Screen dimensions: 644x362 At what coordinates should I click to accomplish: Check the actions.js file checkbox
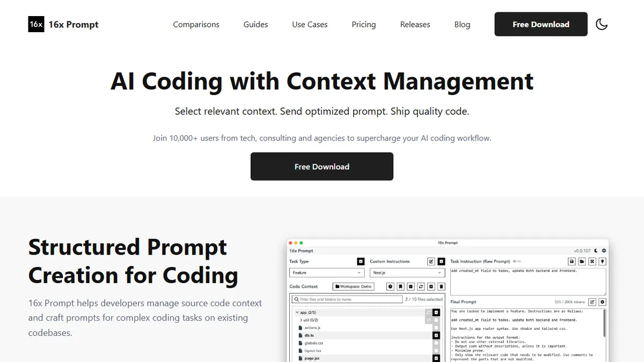tap(436, 328)
